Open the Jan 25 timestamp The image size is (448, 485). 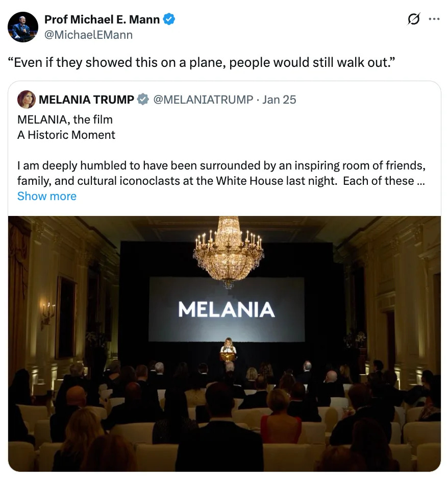click(279, 100)
